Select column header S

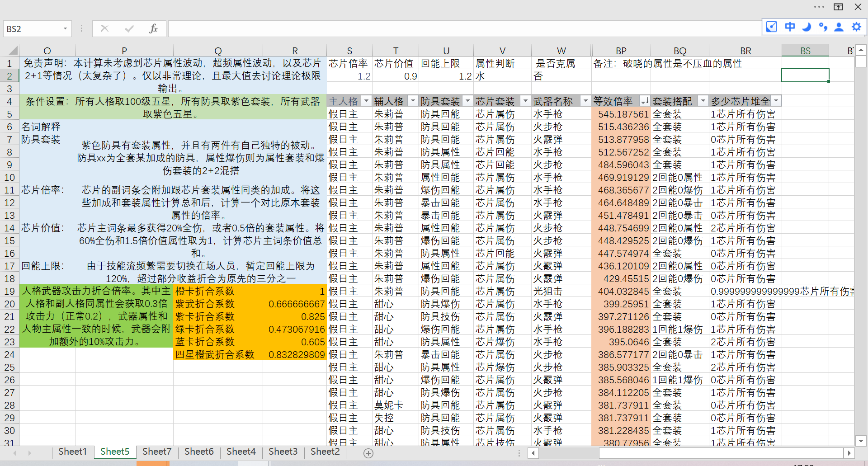(349, 51)
